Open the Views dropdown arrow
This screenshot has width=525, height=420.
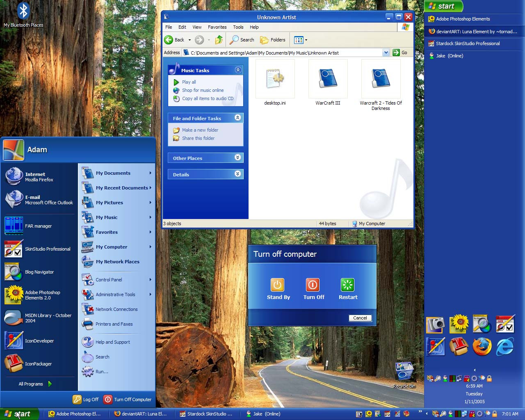coord(306,40)
